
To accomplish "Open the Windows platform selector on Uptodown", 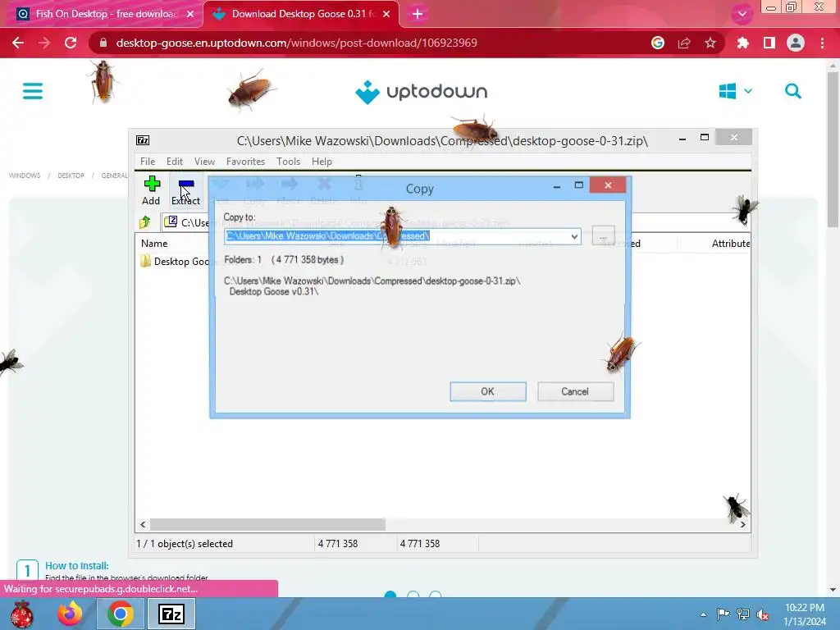I will [735, 91].
